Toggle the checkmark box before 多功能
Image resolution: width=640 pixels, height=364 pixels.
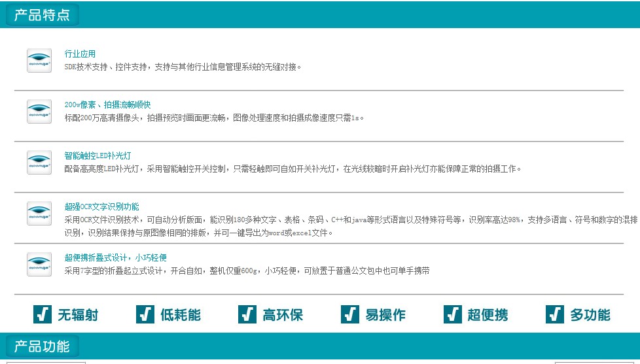click(x=555, y=314)
